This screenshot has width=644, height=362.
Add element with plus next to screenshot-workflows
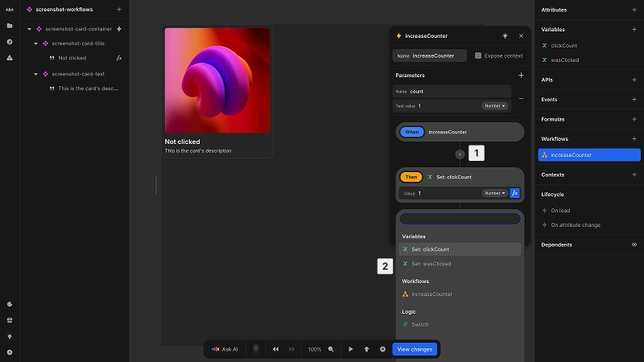point(118,10)
